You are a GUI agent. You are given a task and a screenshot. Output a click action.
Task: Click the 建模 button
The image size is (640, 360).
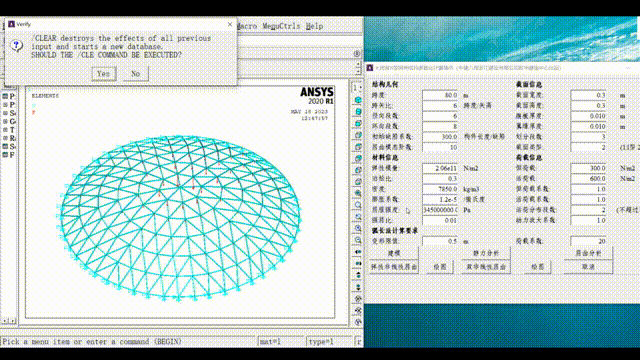[394, 253]
